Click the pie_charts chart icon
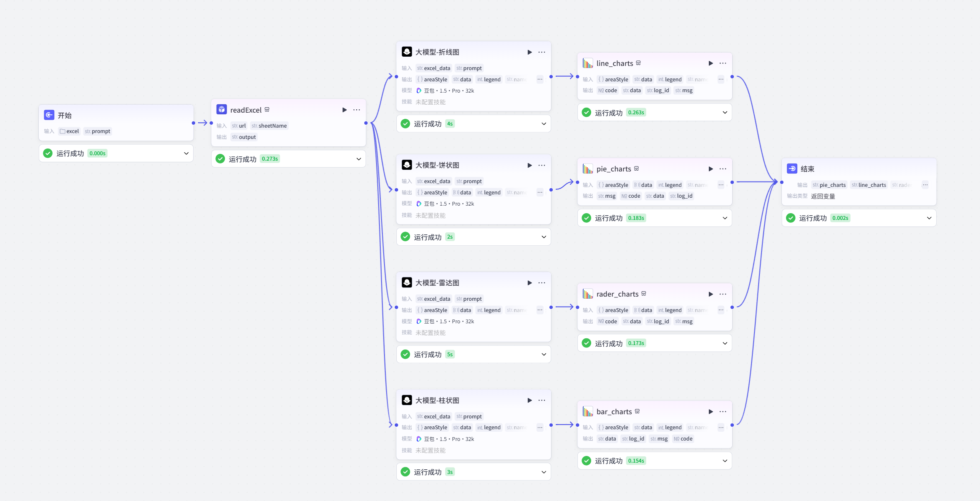The height and width of the screenshot is (501, 980). [587, 169]
